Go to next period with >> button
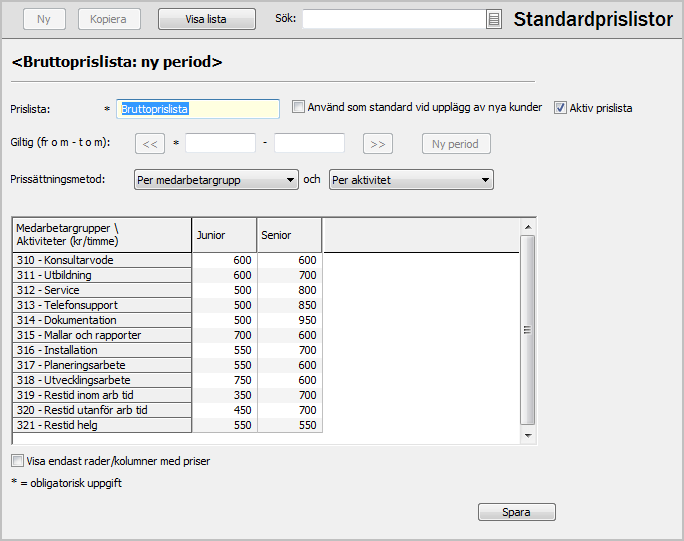 377,144
